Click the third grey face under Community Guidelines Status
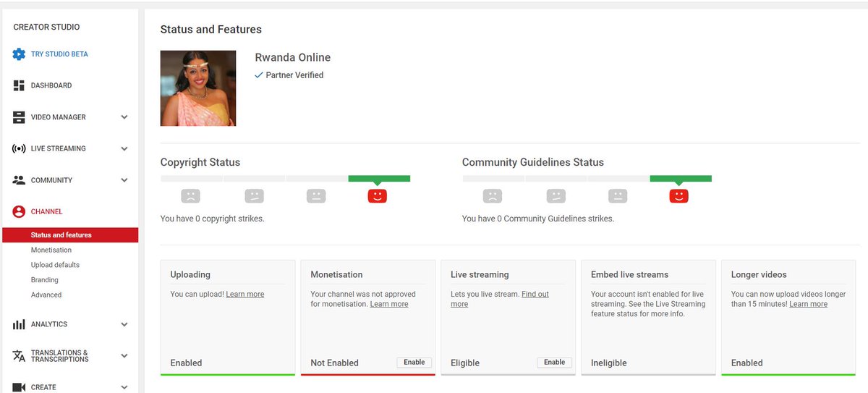868x393 pixels. click(x=618, y=195)
